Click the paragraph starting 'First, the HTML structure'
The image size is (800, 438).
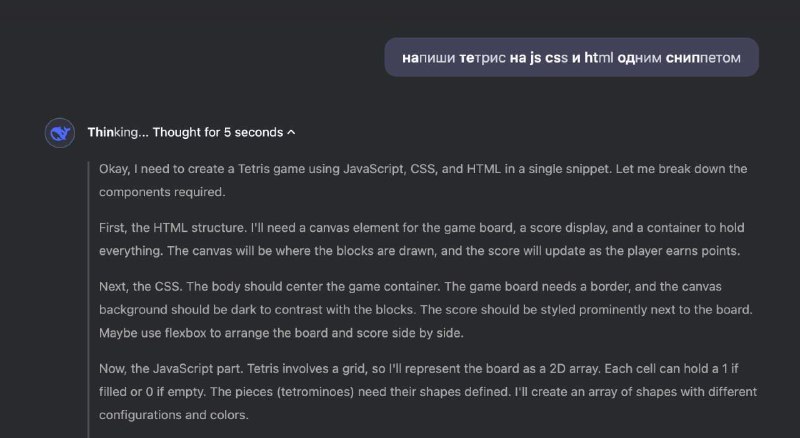coord(421,239)
